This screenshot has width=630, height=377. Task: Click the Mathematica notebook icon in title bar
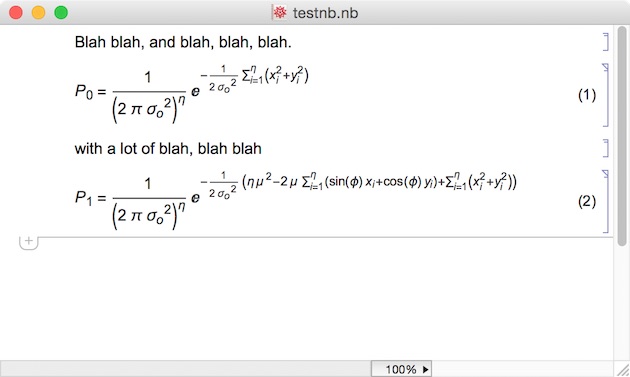pyautogui.click(x=280, y=12)
